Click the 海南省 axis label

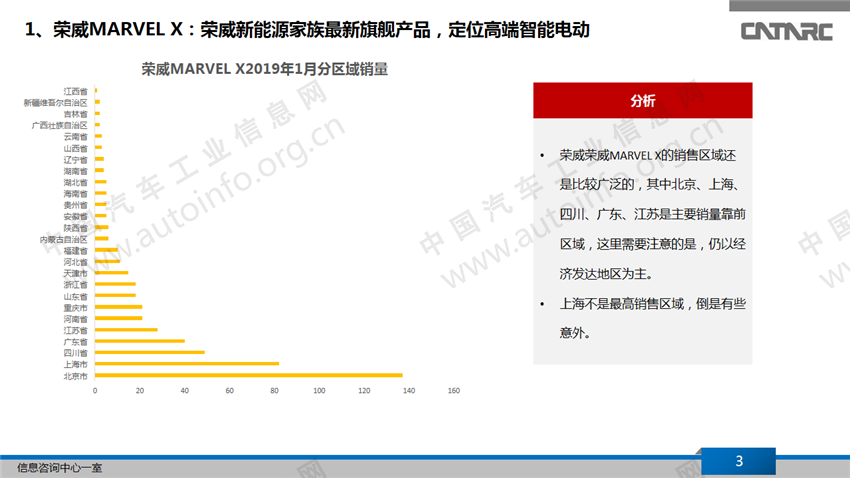pos(75,193)
